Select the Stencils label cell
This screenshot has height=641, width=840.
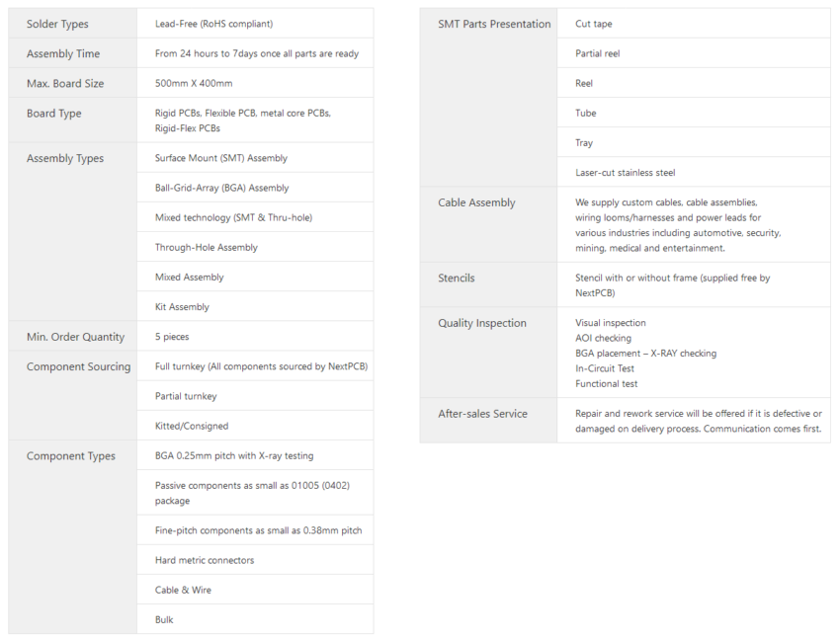click(x=457, y=279)
